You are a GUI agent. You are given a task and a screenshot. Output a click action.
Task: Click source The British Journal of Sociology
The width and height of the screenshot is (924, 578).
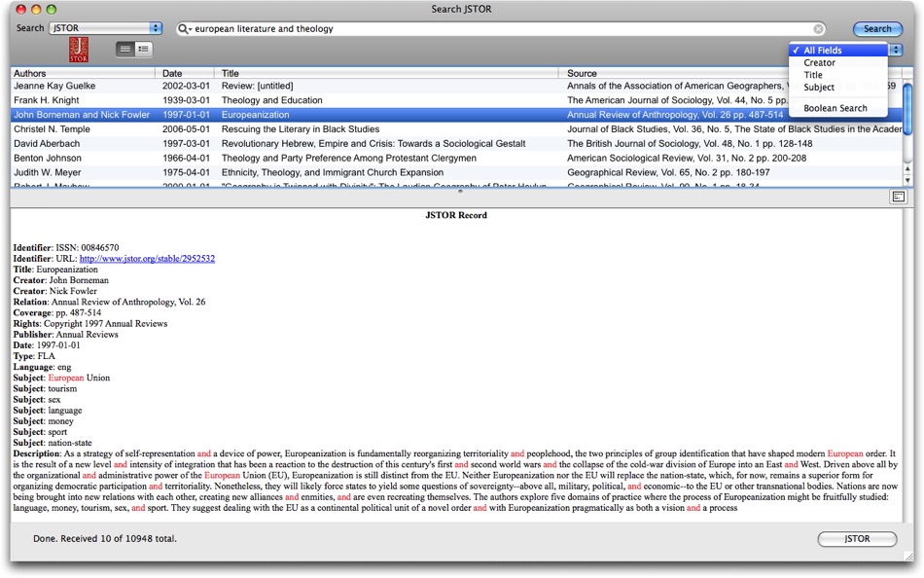[x=690, y=143]
